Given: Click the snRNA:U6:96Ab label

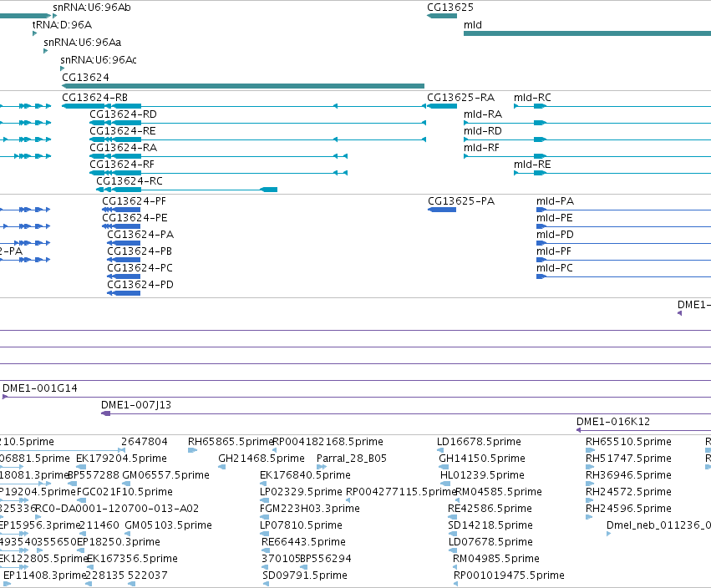Looking at the screenshot, I should 92,8.
